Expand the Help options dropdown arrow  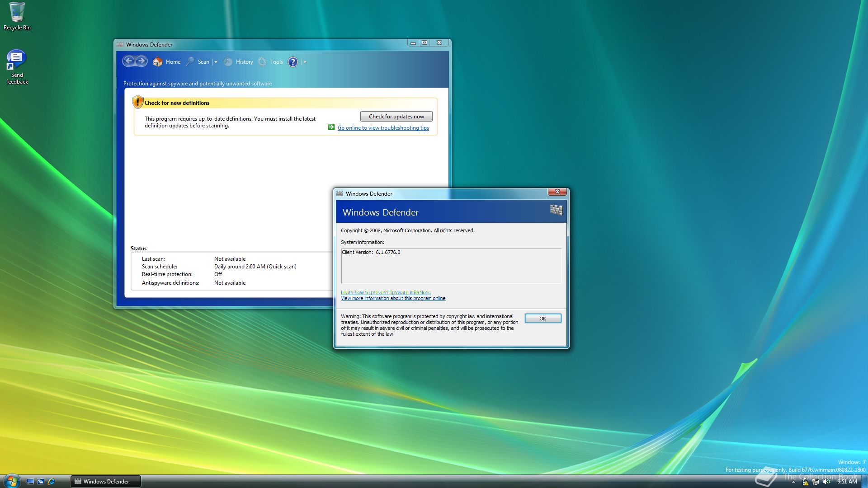tap(305, 62)
